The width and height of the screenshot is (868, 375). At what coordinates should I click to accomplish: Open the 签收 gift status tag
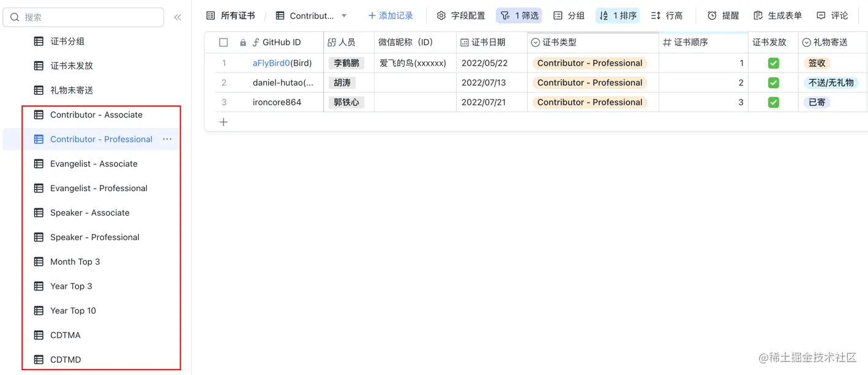pos(817,63)
